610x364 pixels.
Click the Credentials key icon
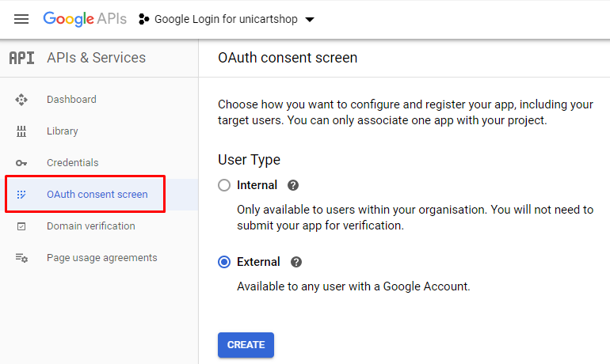point(21,163)
